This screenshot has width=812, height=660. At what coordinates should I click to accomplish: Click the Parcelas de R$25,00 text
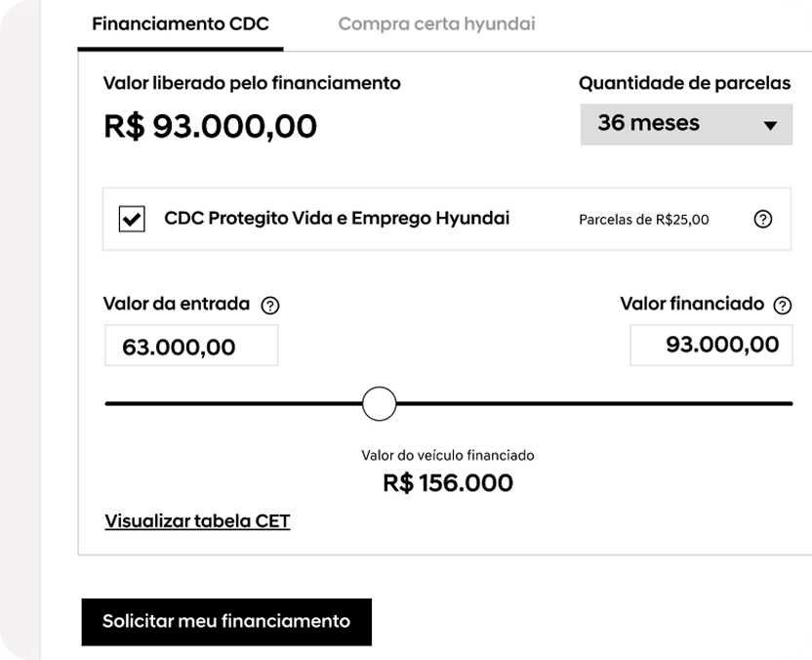point(644,220)
